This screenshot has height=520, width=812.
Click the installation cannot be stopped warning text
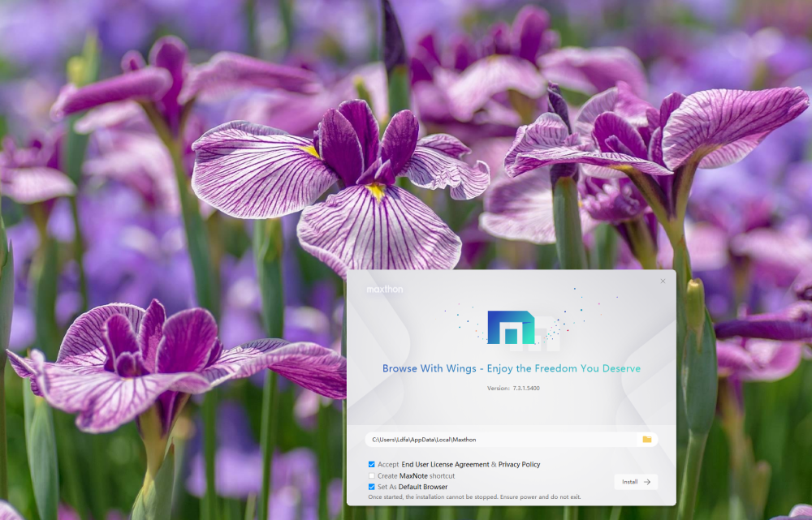[x=474, y=496]
